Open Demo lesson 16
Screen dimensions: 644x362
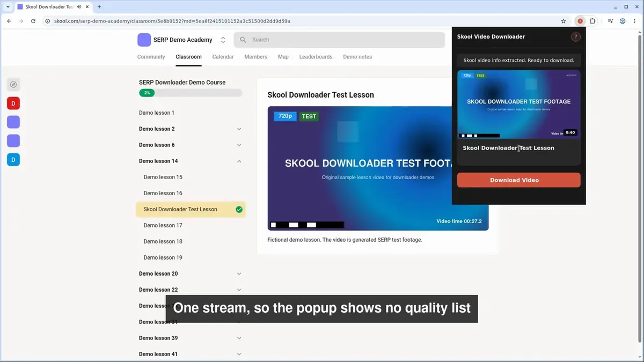163,193
